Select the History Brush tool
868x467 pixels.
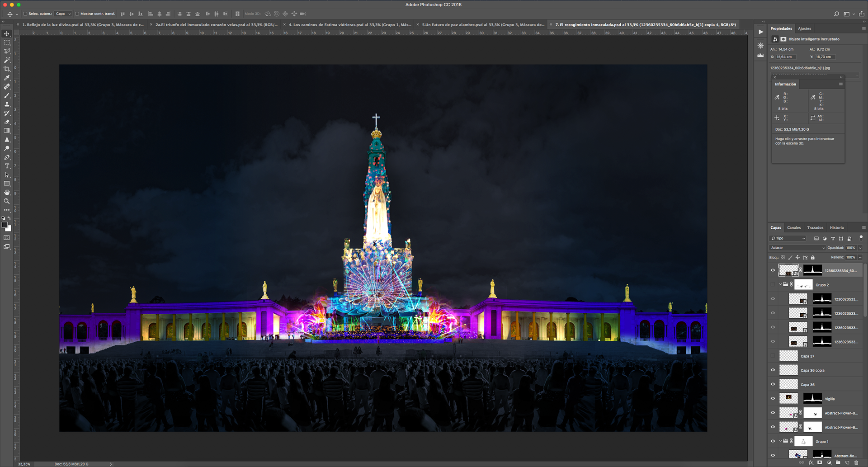(x=7, y=113)
